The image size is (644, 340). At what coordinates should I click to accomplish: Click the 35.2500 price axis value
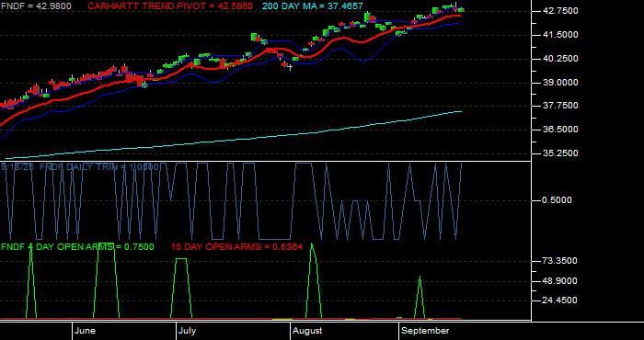tap(560, 153)
